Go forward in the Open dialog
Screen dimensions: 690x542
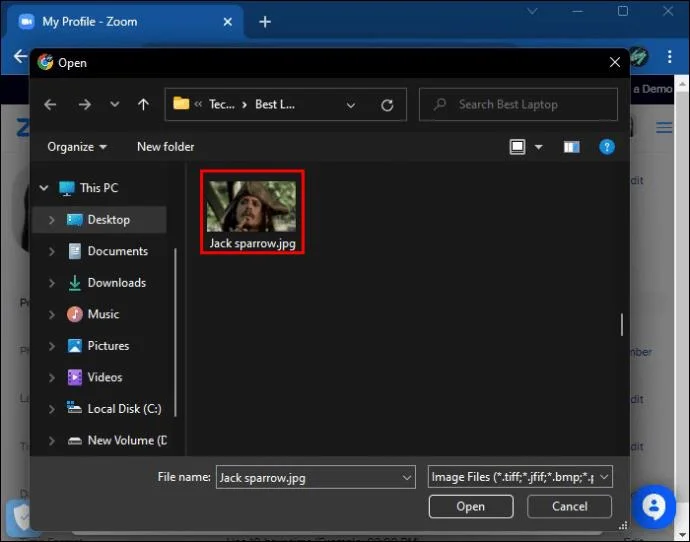tap(84, 105)
